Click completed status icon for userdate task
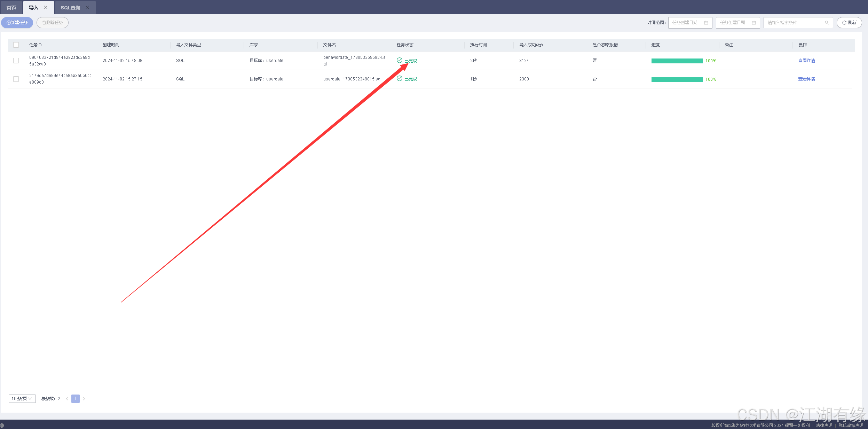The height and width of the screenshot is (429, 868). click(x=400, y=79)
